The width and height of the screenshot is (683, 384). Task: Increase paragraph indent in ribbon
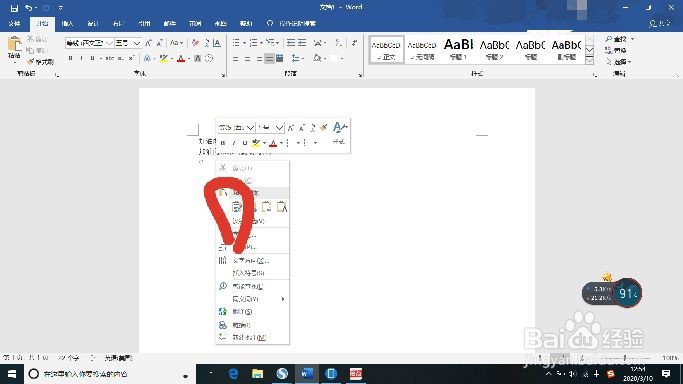(302, 43)
